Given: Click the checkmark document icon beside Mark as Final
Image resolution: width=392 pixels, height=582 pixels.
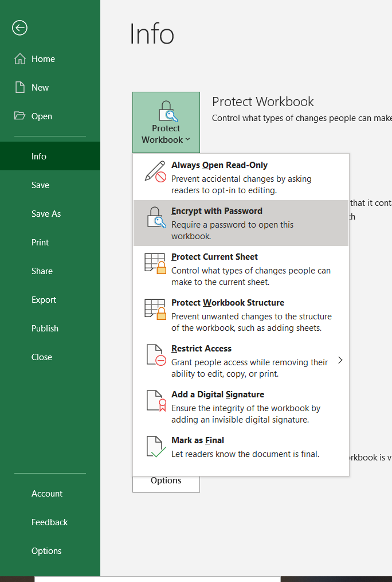Looking at the screenshot, I should click(x=156, y=447).
